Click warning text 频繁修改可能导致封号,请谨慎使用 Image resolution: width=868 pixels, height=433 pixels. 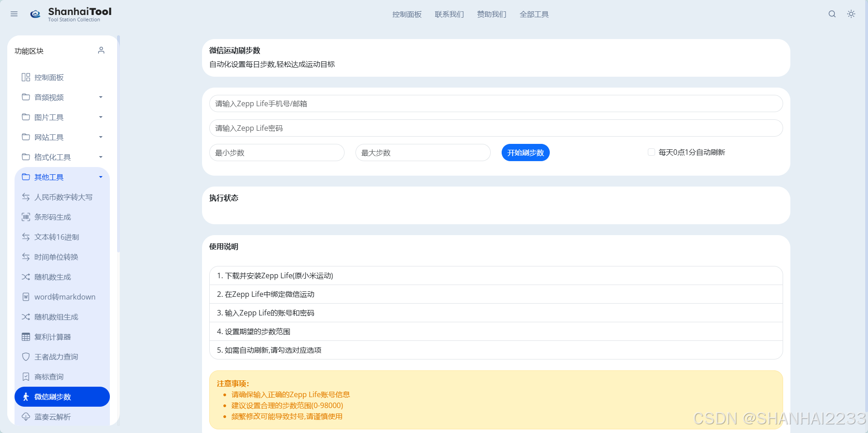[287, 416]
